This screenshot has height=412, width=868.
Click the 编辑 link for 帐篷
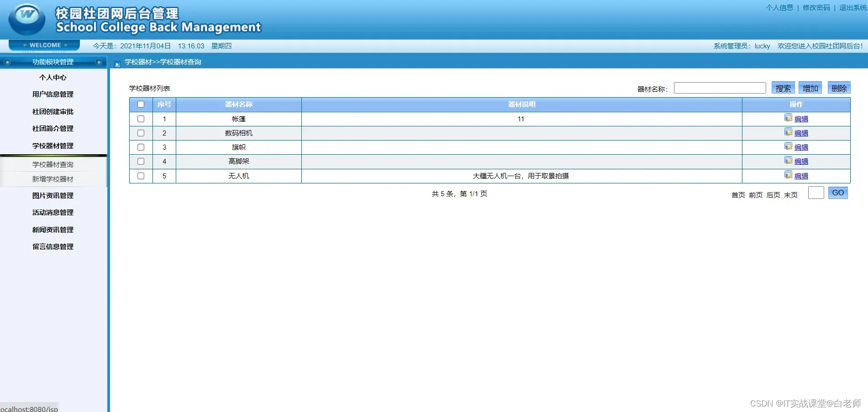801,119
